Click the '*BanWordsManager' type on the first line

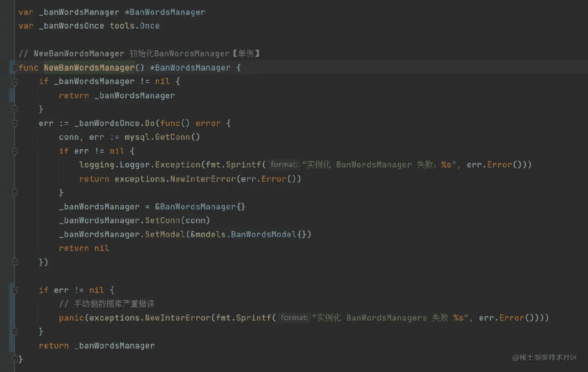coord(165,12)
